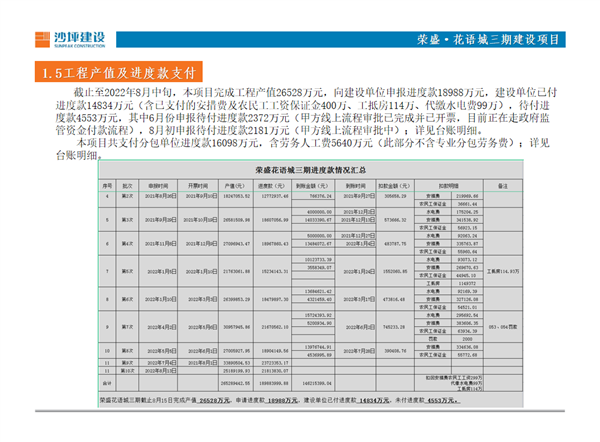
Task: Select the 进度款(元) column header
Action: pyautogui.click(x=272, y=186)
